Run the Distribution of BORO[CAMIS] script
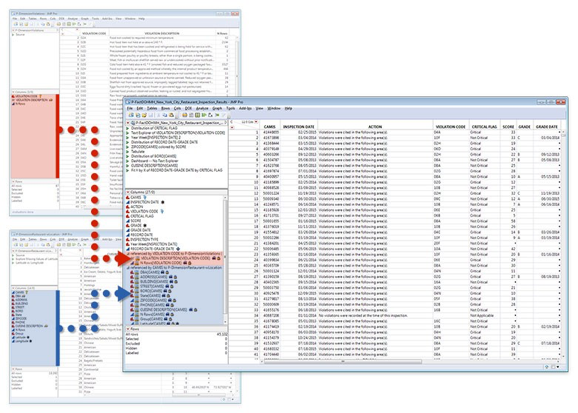Screen dimensions: 578x413 (x=128, y=156)
